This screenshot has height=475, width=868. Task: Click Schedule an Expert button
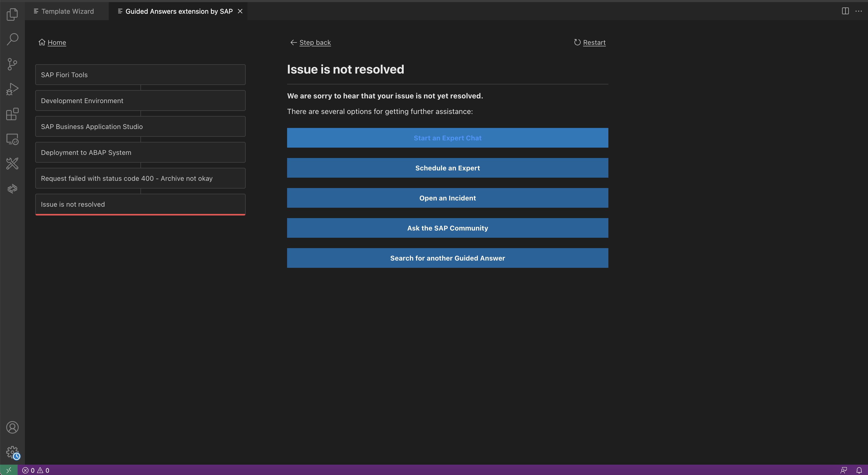click(447, 168)
